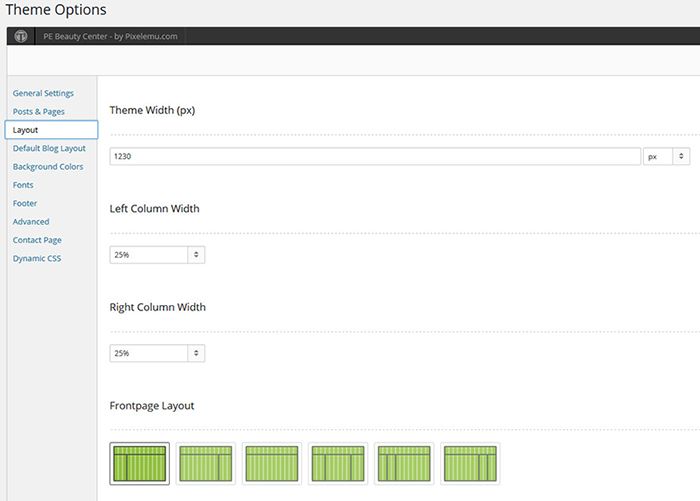Image resolution: width=700 pixels, height=501 pixels.
Task: Open Posts & Pages section
Action: 39,112
